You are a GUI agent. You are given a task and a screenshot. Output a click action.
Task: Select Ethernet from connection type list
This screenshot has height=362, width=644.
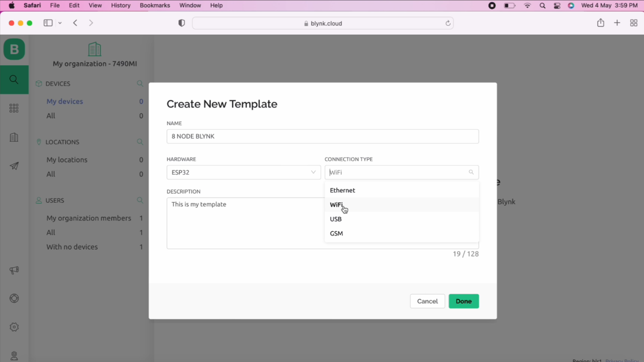(402, 190)
